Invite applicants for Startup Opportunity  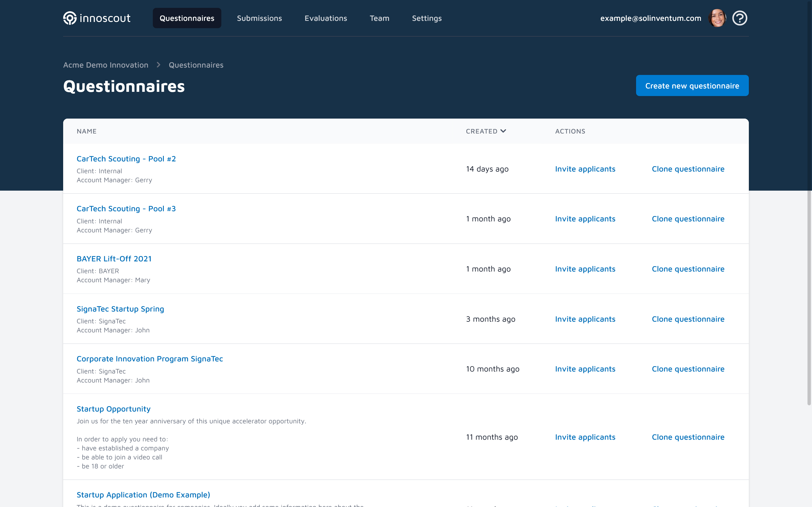tap(585, 437)
